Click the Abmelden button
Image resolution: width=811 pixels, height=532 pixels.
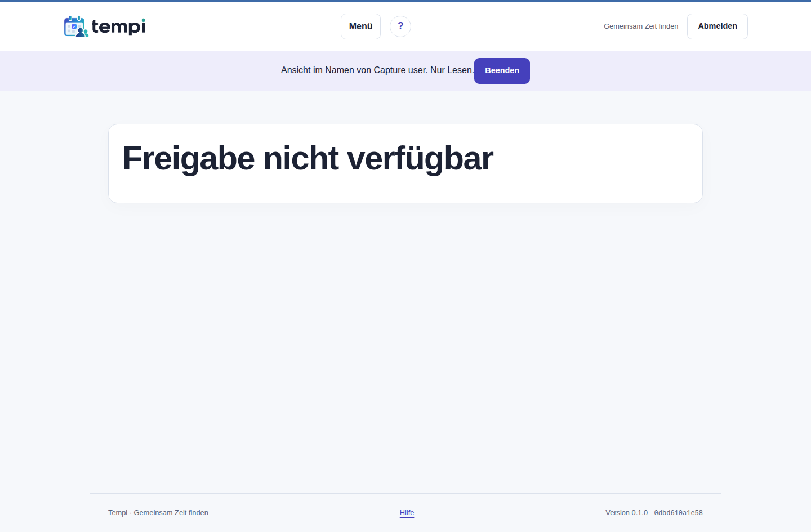click(718, 26)
